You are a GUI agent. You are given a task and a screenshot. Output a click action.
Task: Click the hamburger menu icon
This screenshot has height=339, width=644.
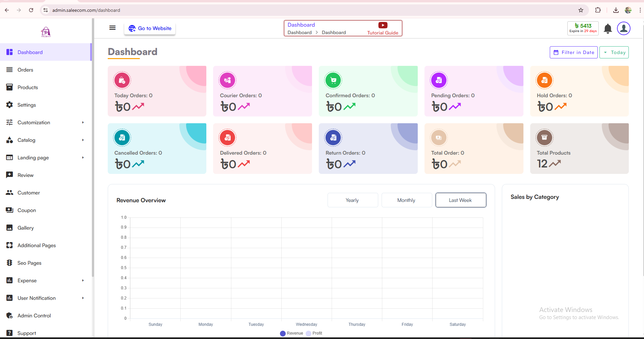(x=112, y=28)
